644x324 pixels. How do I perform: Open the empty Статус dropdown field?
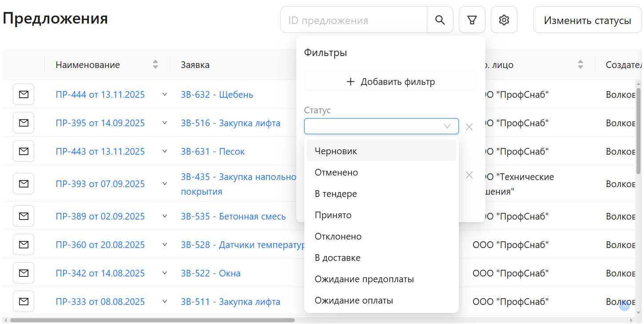click(381, 126)
